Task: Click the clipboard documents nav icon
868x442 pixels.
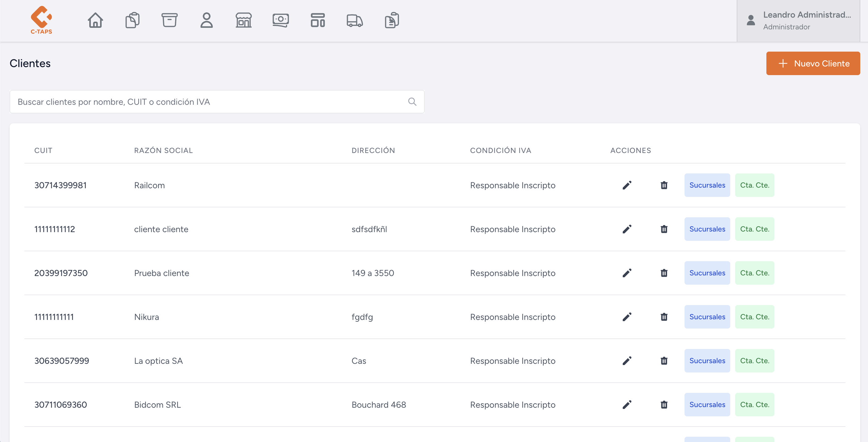Action: 133,20
